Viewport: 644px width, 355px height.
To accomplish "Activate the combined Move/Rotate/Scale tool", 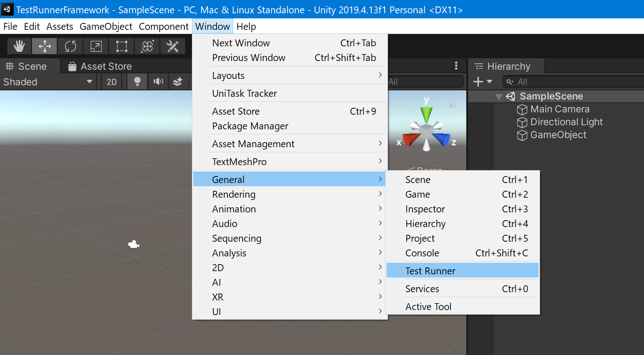I will pyautogui.click(x=147, y=46).
